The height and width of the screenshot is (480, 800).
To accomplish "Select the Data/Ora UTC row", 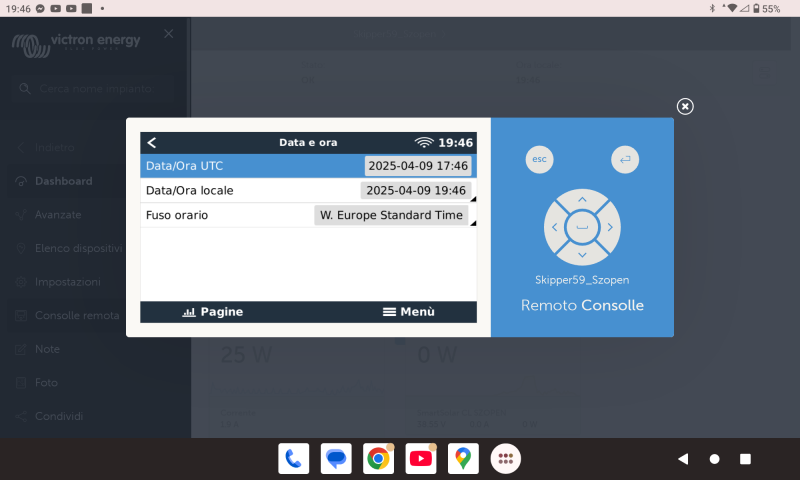I will [x=308, y=166].
